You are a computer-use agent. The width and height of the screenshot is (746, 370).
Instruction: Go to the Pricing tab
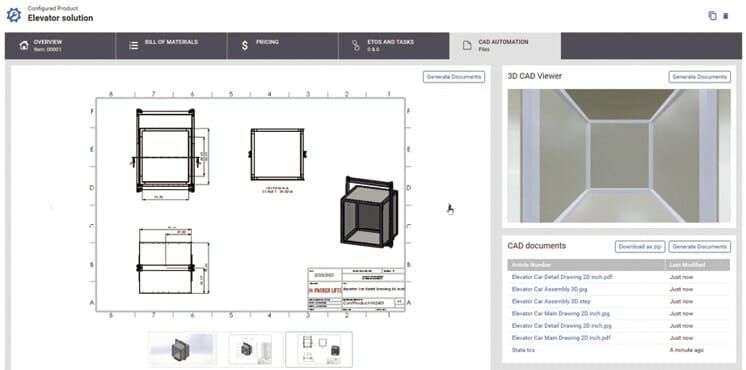283,46
